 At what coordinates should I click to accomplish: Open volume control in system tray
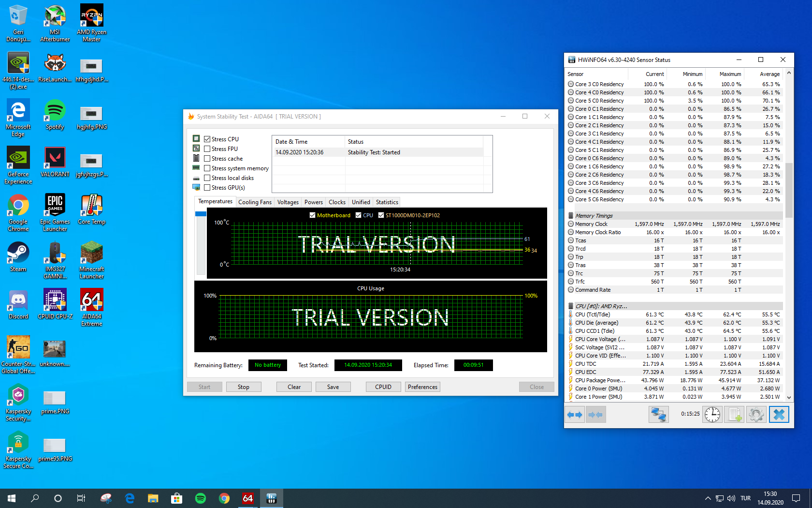pyautogui.click(x=731, y=498)
